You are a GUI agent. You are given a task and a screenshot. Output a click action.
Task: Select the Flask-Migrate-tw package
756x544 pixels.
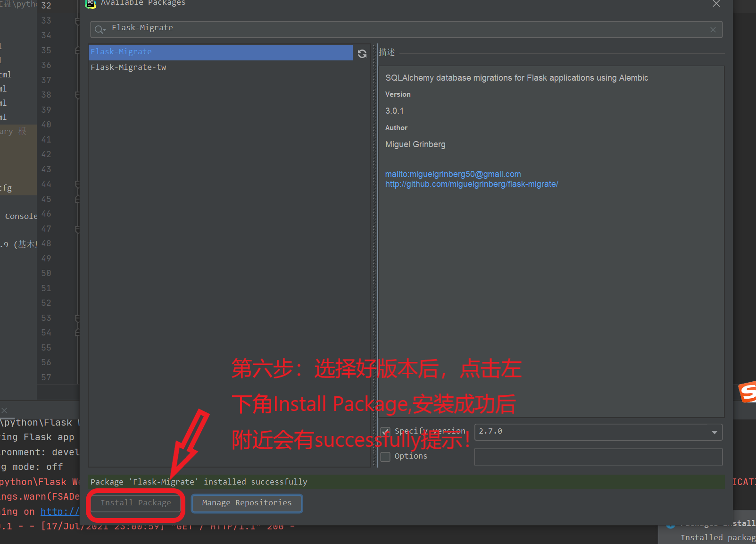[x=128, y=67]
